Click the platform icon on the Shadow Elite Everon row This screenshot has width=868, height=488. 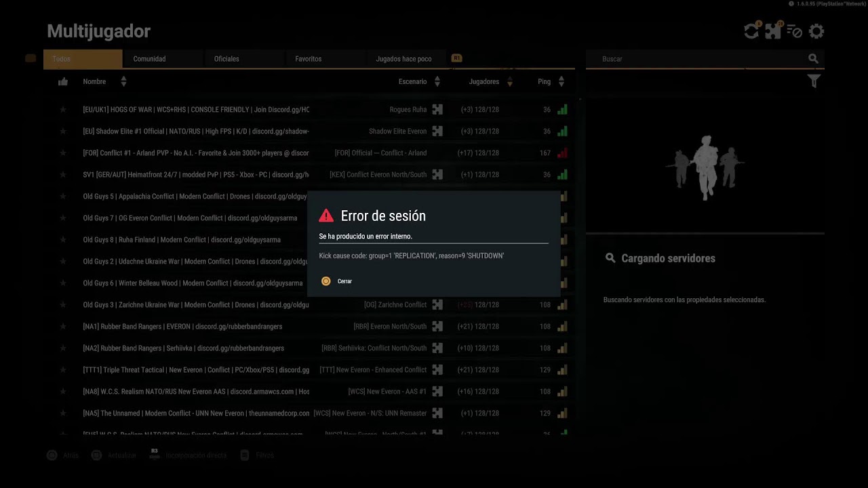(x=437, y=131)
